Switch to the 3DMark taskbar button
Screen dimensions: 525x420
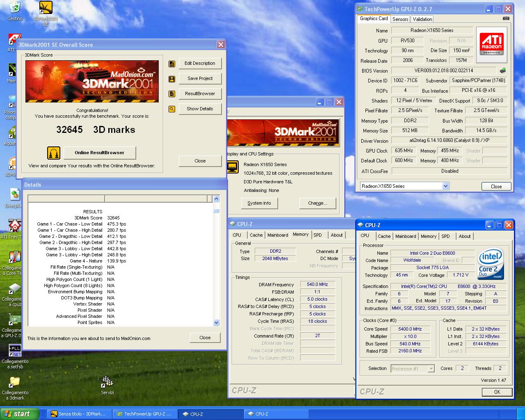point(79,414)
